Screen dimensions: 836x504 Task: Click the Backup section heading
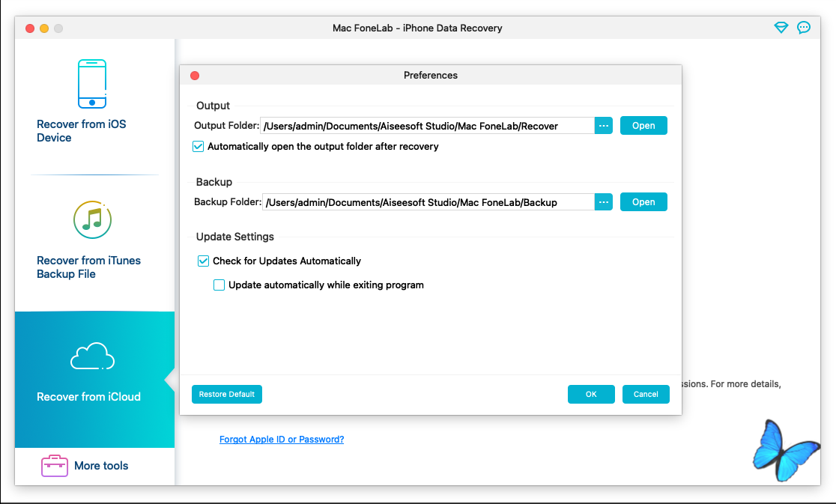pos(213,182)
